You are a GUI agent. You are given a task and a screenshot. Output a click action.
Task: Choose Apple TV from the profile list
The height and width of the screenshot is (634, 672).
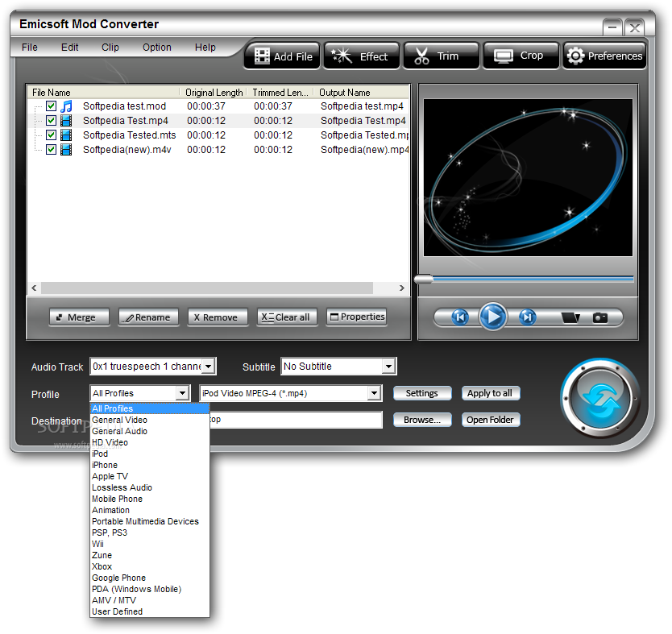point(150,476)
